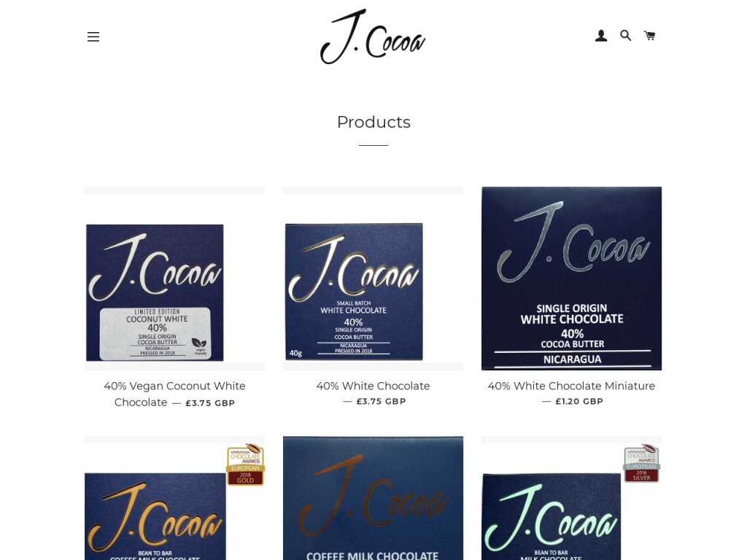Image resolution: width=747 pixels, height=560 pixels.
Task: Click the £3.75 GBP price under White Chocolate
Action: coord(381,402)
